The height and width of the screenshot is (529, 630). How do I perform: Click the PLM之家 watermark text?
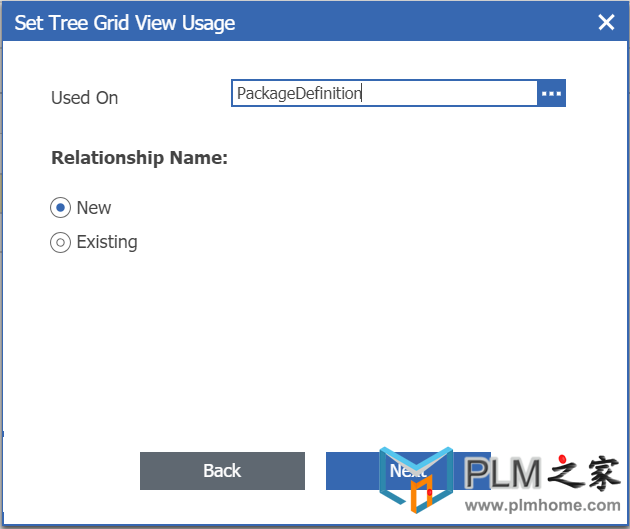tap(542, 473)
